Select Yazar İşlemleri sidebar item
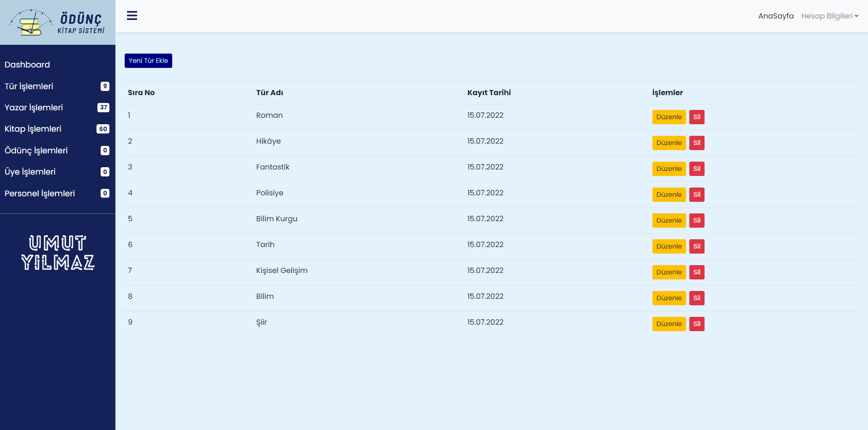Viewport: 868px width, 430px height. pos(34,108)
